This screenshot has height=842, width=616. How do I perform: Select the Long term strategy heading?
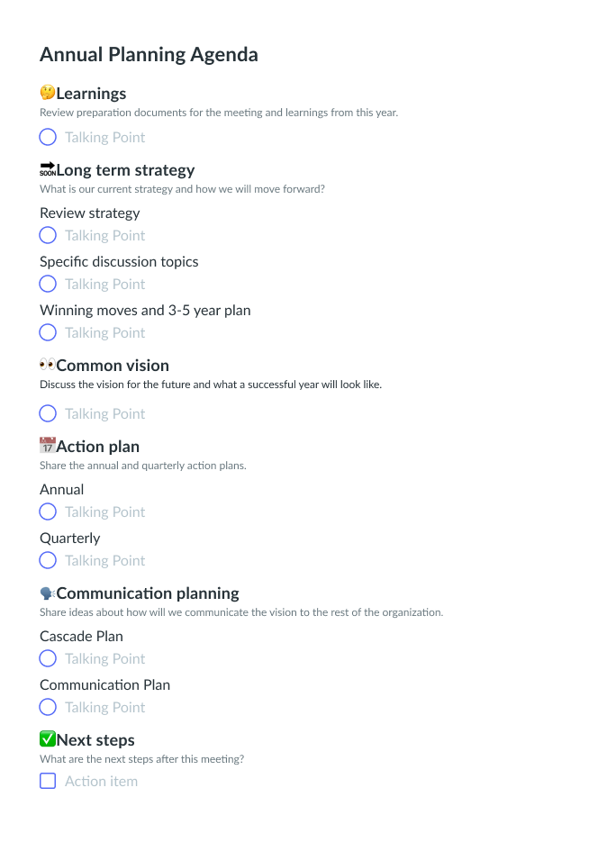coord(125,169)
